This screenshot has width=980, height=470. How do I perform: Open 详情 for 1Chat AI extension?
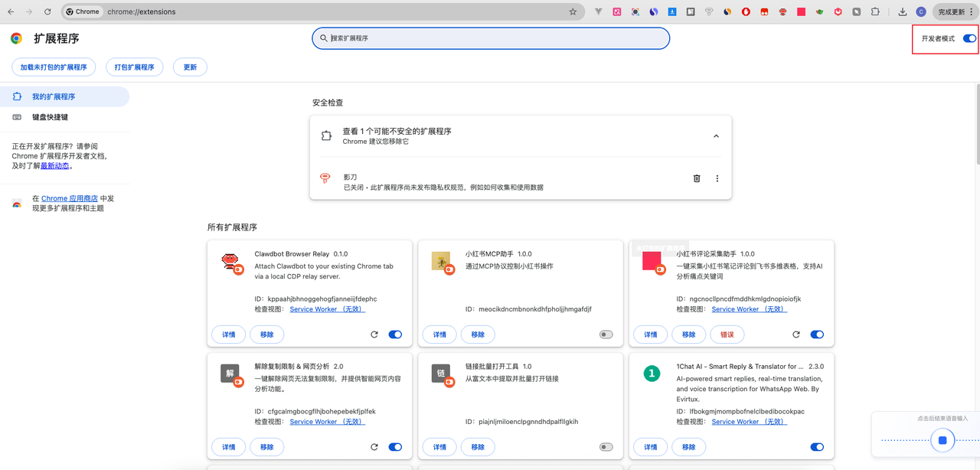tap(650, 447)
